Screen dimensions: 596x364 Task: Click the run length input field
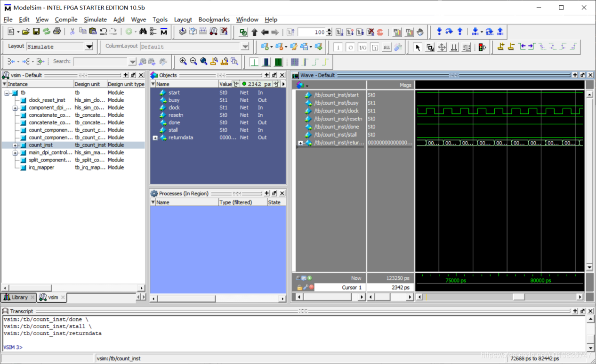coord(312,32)
